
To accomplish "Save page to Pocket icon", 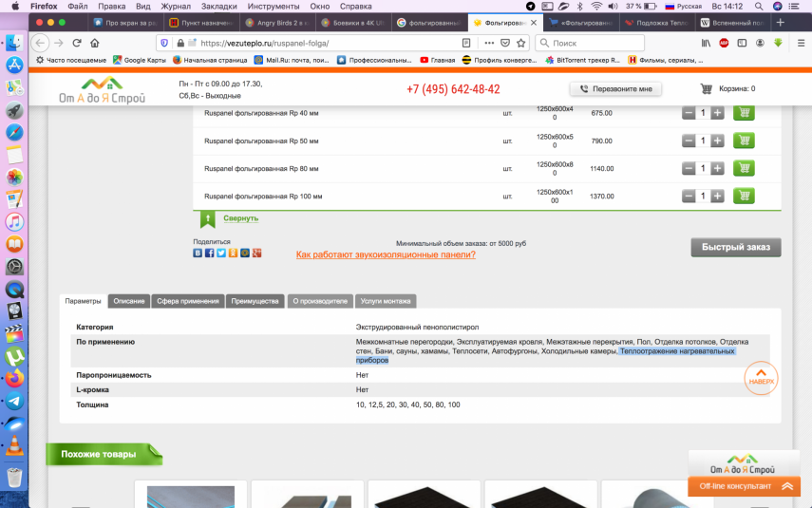I will [x=505, y=43].
